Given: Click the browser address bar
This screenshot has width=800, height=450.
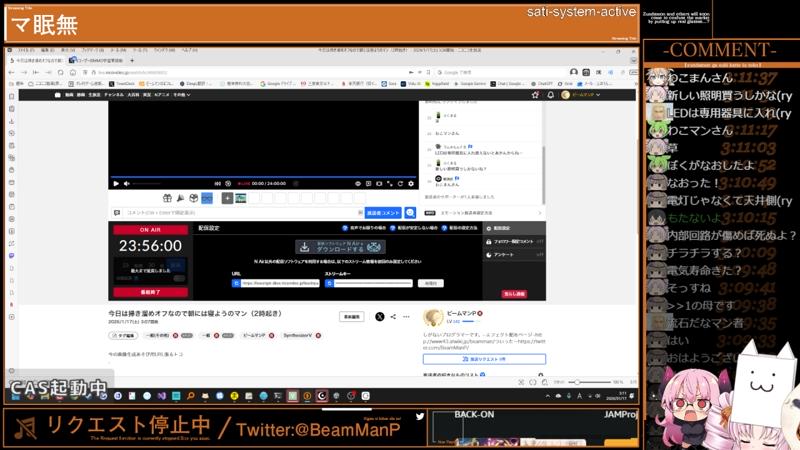Looking at the screenshot, I should point(250,72).
